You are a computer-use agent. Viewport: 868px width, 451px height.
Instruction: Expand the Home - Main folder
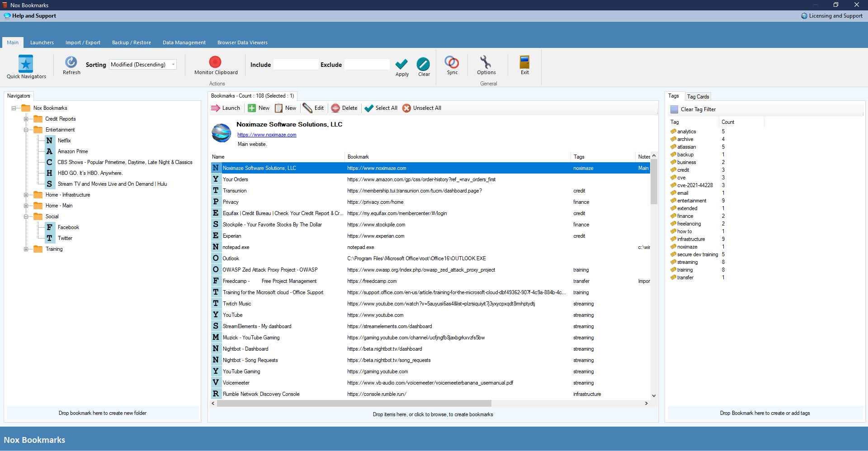pyautogui.click(x=26, y=206)
